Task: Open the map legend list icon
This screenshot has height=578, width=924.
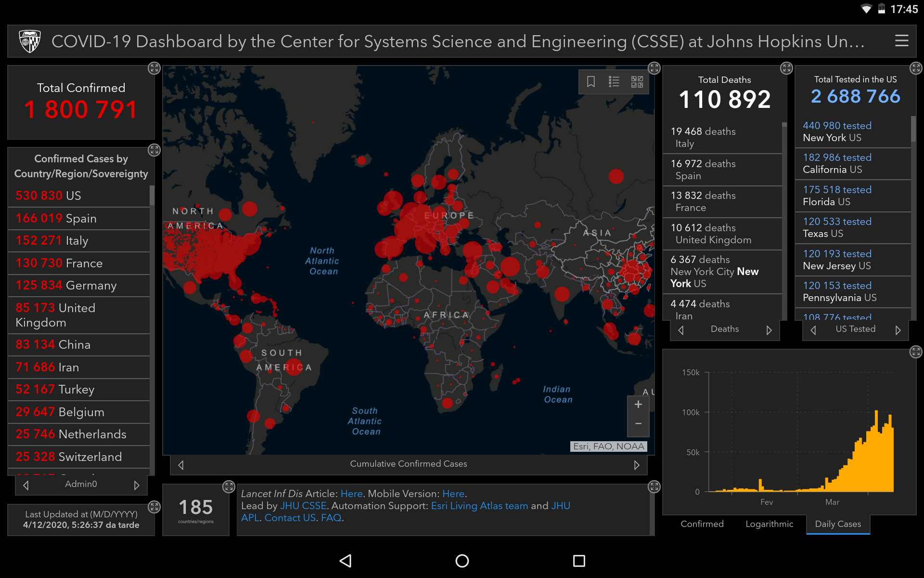Action: (x=614, y=81)
